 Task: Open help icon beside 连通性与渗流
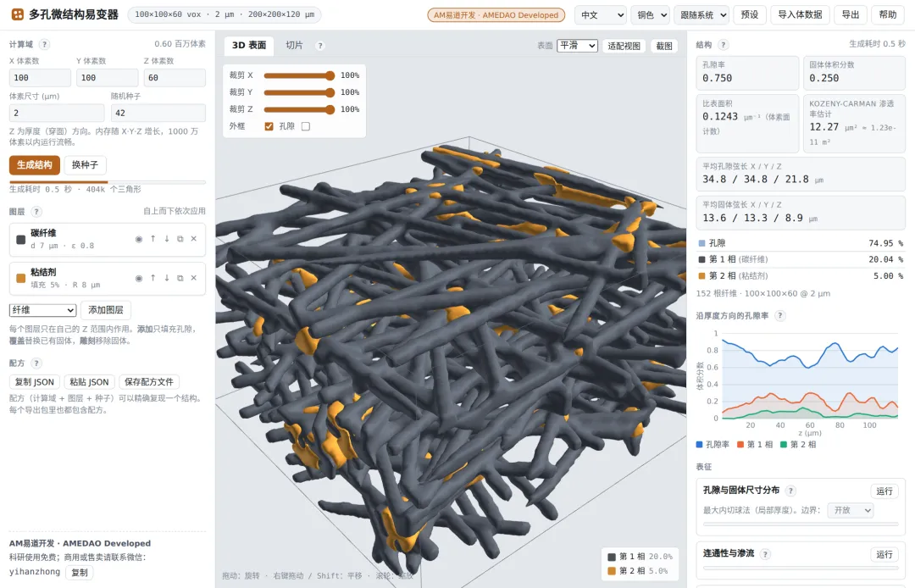coord(765,554)
